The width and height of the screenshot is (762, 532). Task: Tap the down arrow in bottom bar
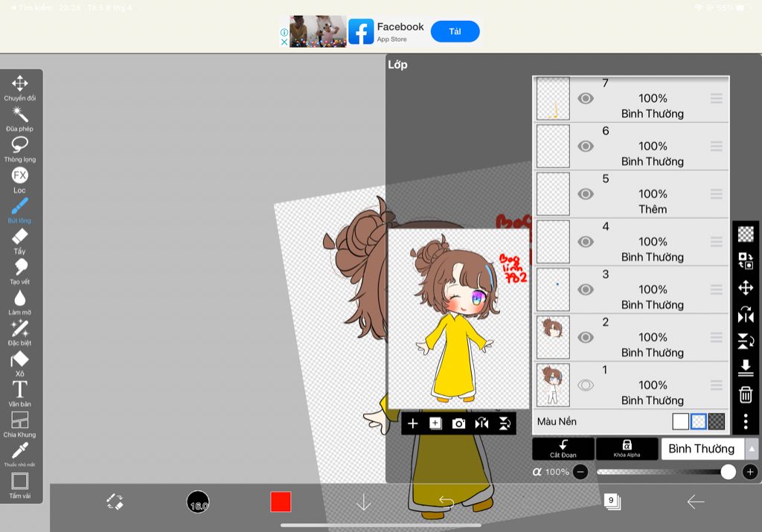pos(363,502)
